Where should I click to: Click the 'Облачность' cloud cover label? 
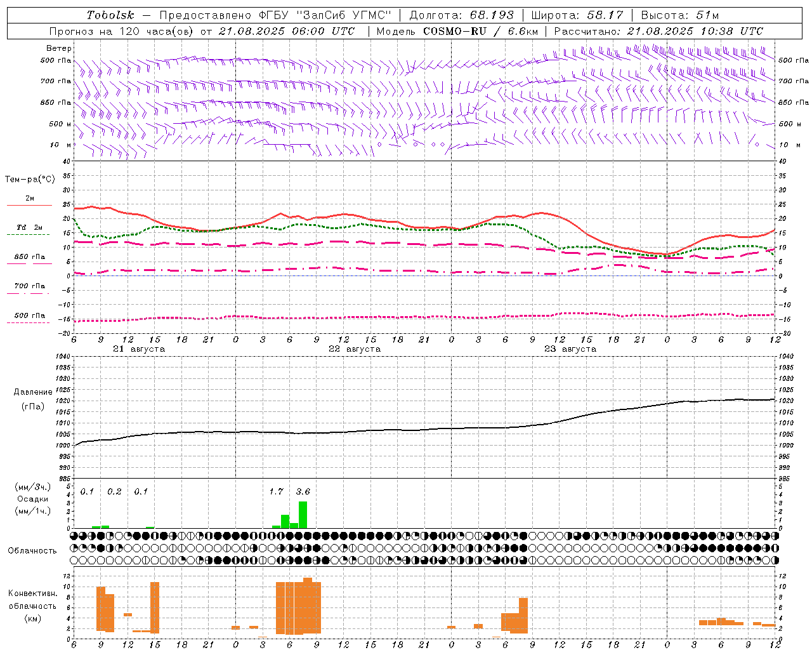[32, 551]
